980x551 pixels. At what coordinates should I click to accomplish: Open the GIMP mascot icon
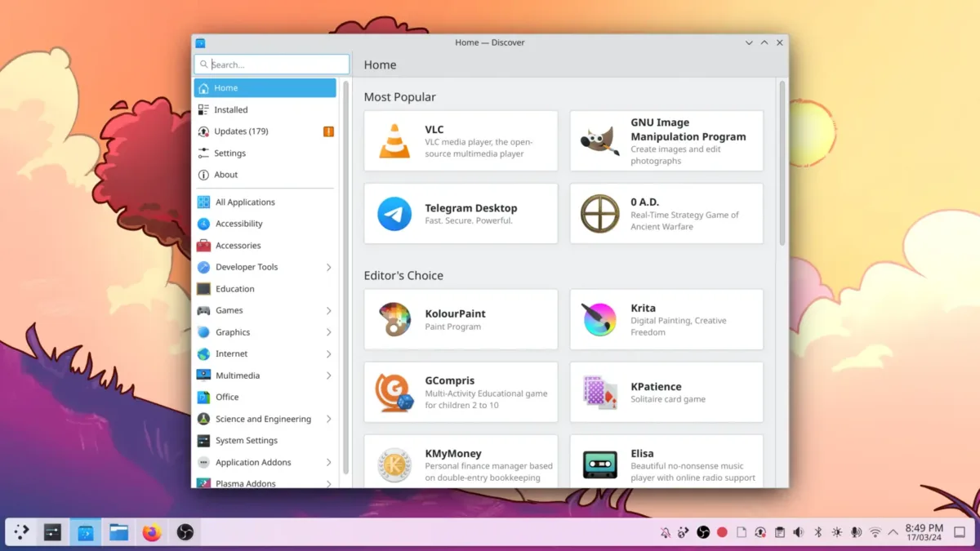599,141
